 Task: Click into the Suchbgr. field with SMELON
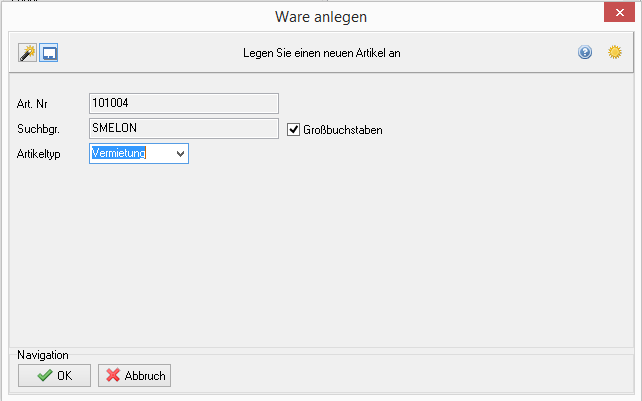click(184, 129)
